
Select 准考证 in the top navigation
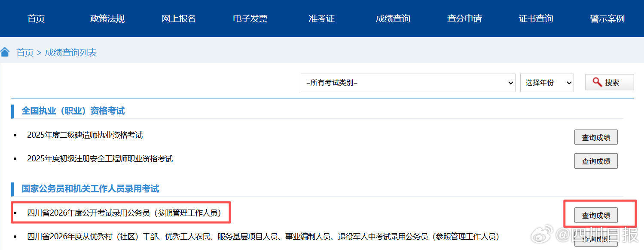(x=321, y=19)
